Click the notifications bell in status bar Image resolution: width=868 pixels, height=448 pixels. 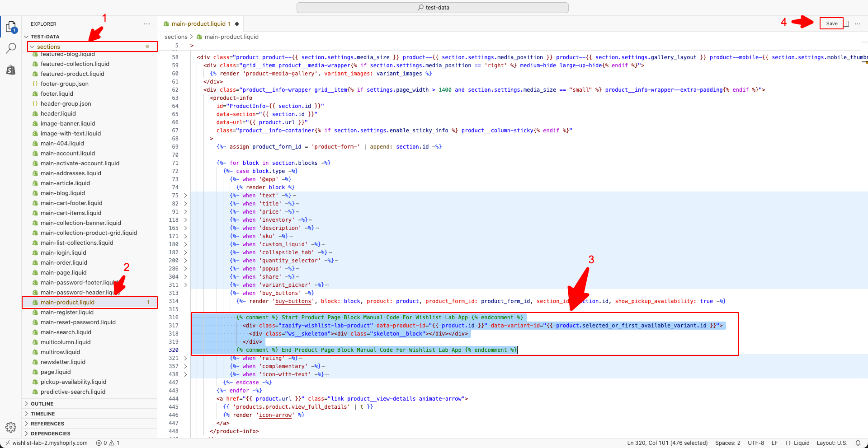858,443
